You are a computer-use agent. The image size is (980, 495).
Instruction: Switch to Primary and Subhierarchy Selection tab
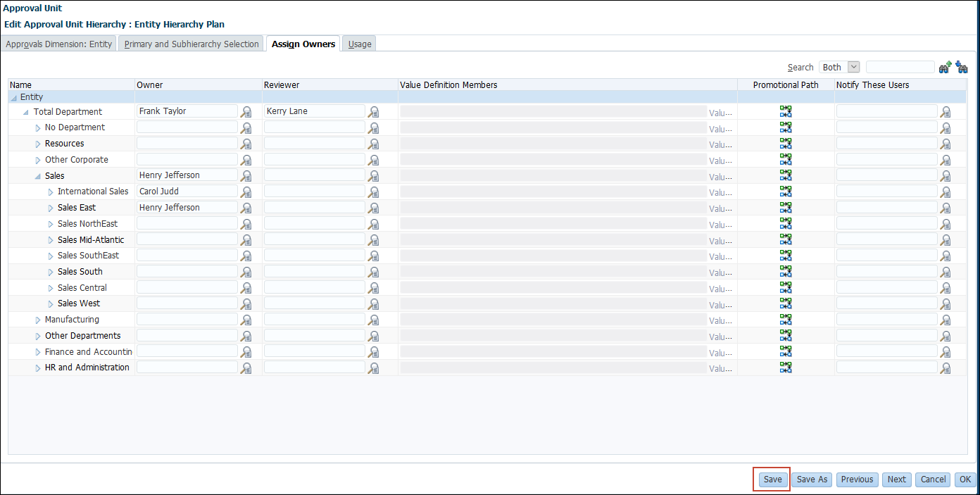(x=191, y=44)
